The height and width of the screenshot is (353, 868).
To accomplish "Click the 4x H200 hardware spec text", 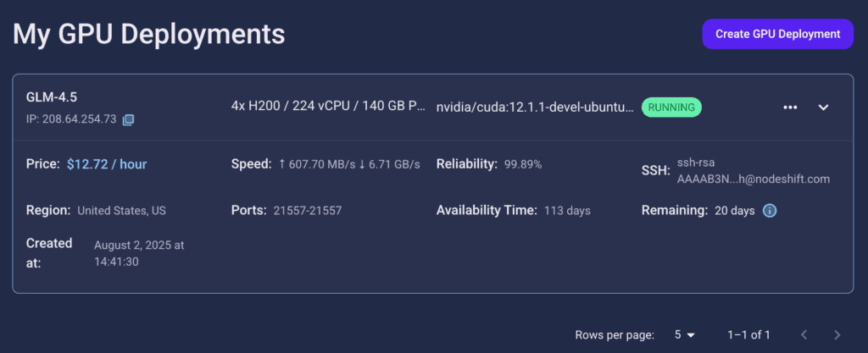I will (328, 106).
